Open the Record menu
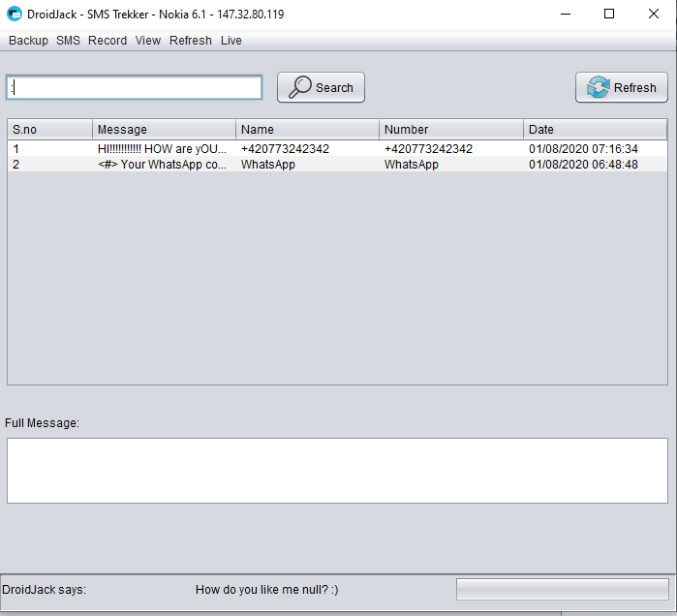This screenshot has width=677, height=616. point(108,40)
